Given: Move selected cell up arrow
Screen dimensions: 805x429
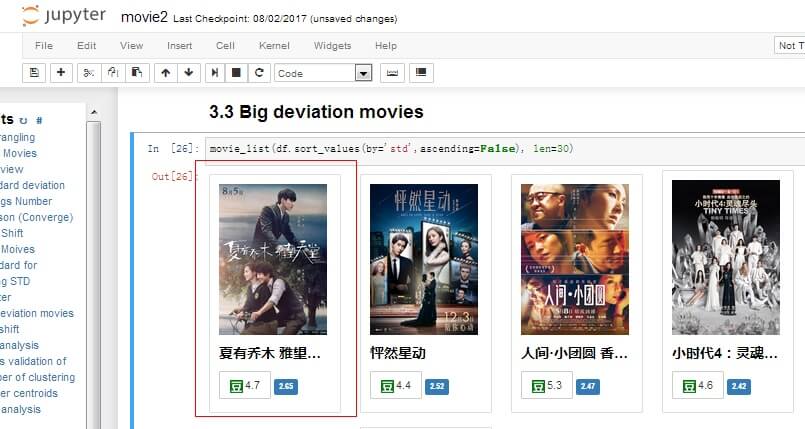Looking at the screenshot, I should pos(165,73).
